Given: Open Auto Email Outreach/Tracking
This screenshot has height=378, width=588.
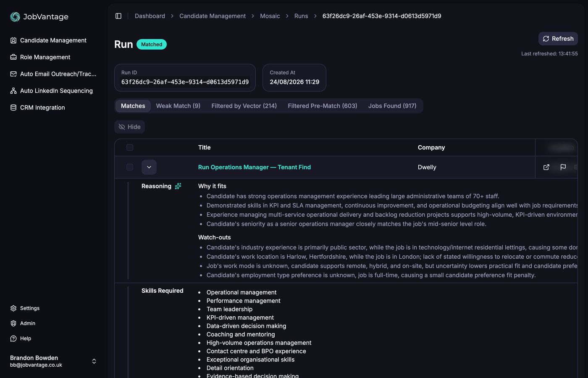Looking at the screenshot, I should pyautogui.click(x=53, y=74).
